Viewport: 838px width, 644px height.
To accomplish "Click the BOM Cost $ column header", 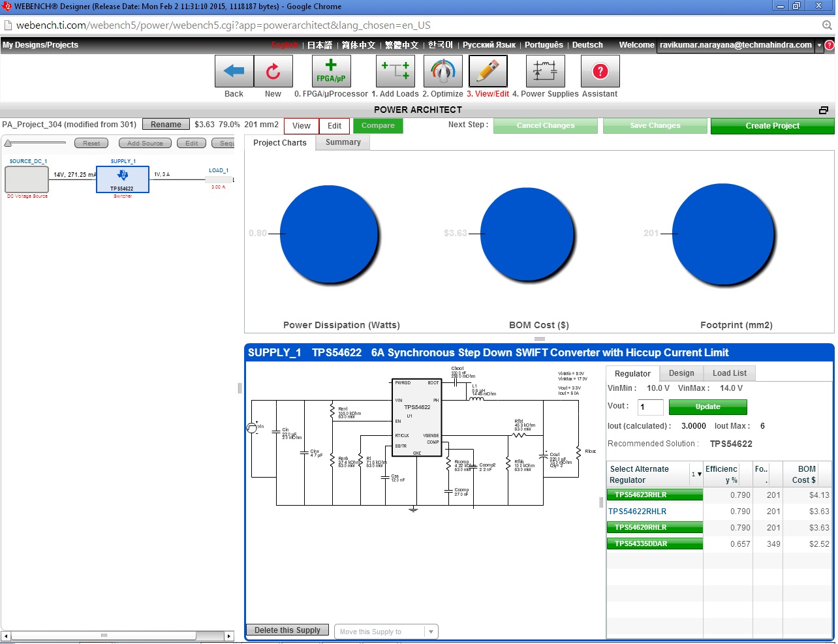I will pos(807,474).
